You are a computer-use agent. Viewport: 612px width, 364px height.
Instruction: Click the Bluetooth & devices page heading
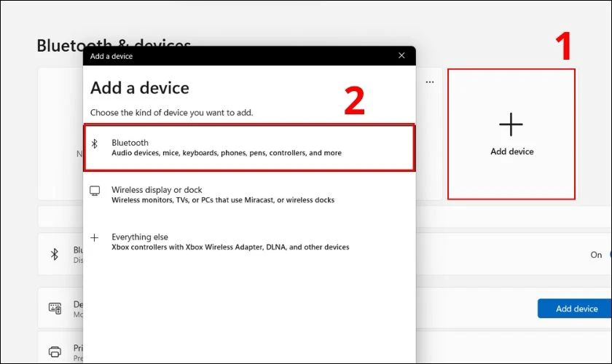tap(114, 44)
